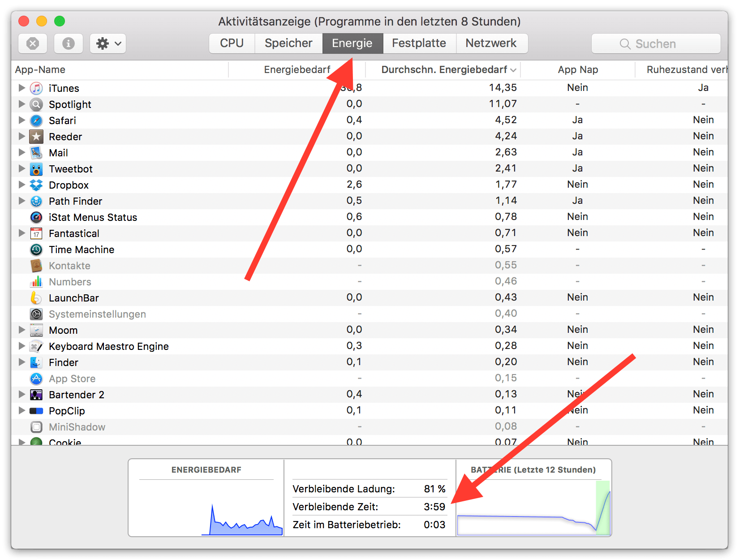Switch to the Netzwerk tab

point(491,43)
